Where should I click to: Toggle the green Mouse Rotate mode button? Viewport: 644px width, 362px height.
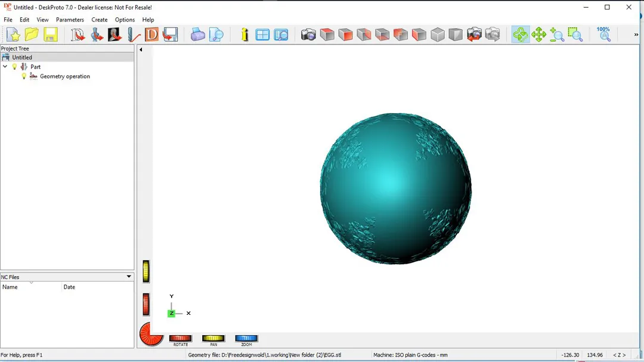(x=521, y=35)
